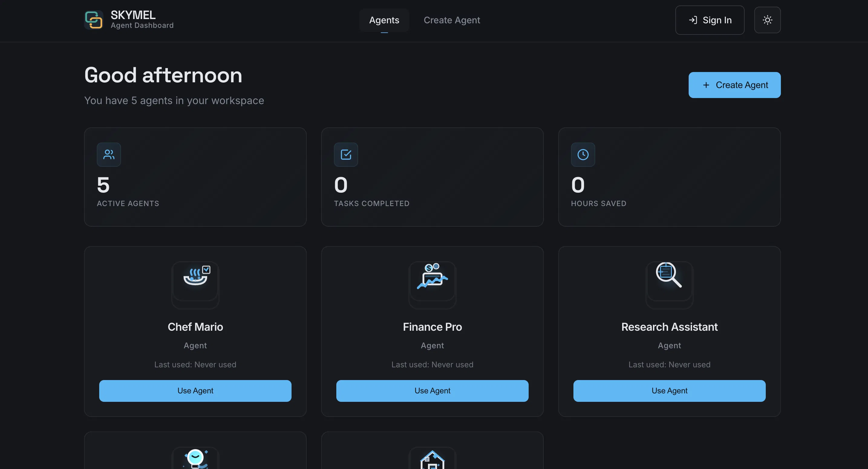
Task: Use the Research Assistant agent
Action: [669, 391]
